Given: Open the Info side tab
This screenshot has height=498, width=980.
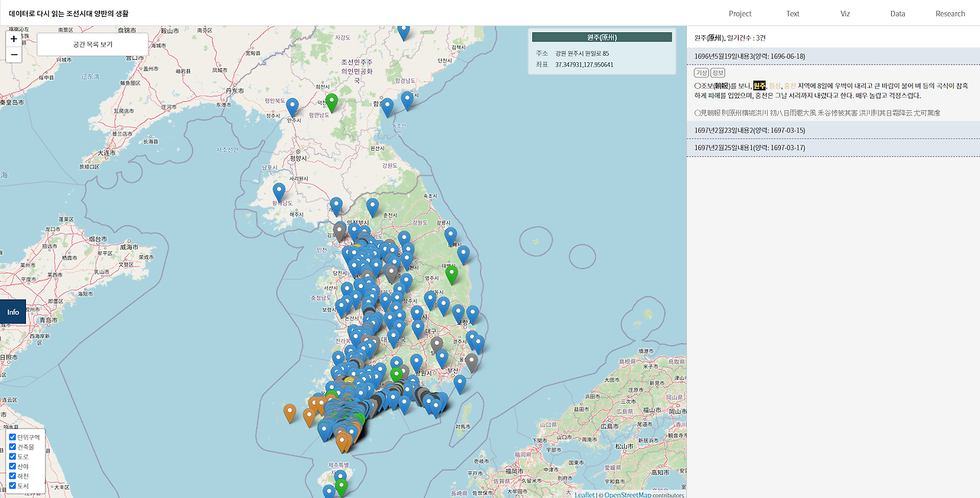Looking at the screenshot, I should [13, 312].
